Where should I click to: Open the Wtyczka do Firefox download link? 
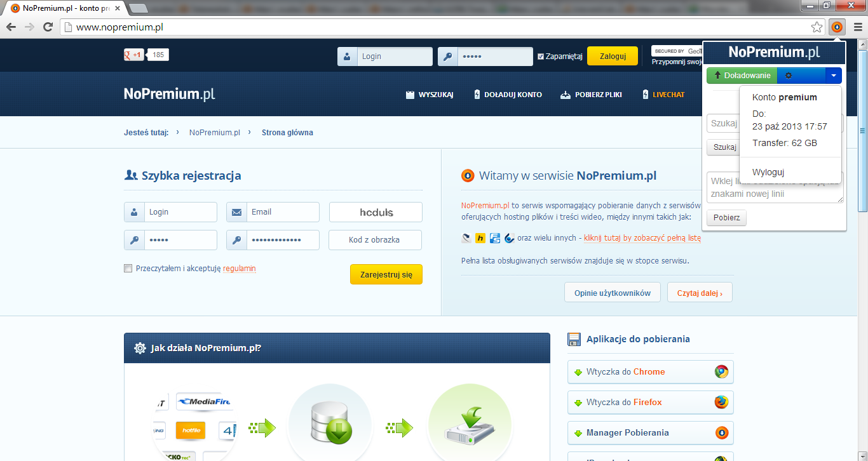point(651,403)
